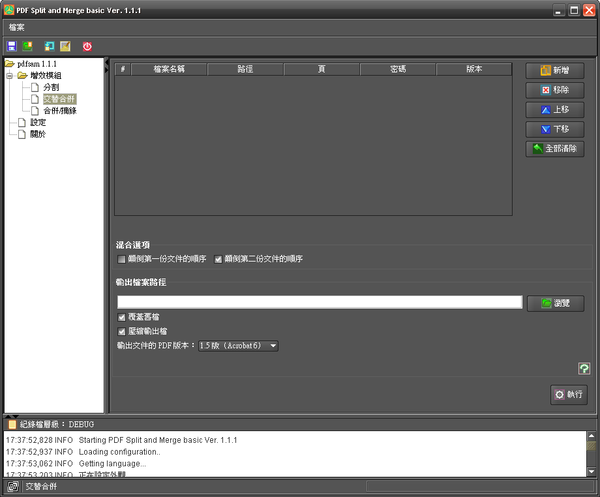The height and width of the screenshot is (497, 600).
Task: Click the 版本 column header
Action: coord(474,69)
